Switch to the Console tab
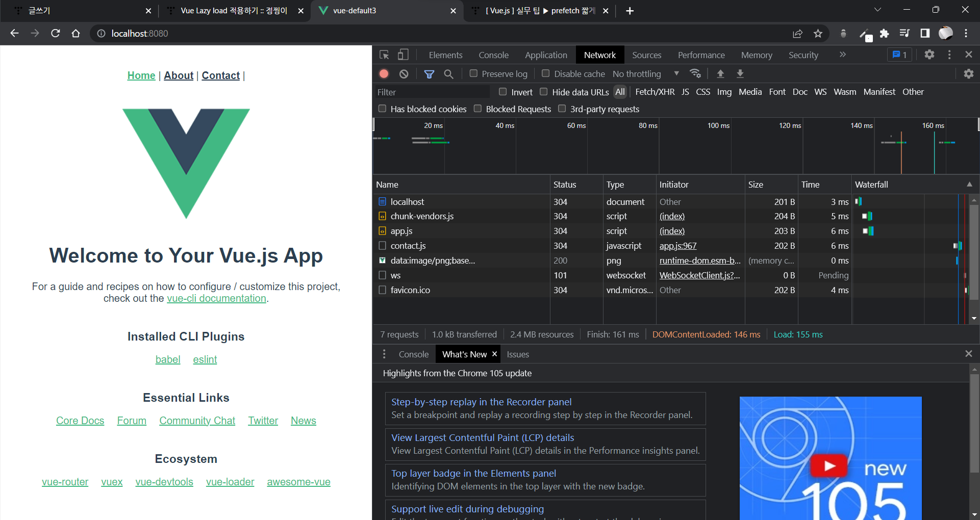 pyautogui.click(x=493, y=55)
